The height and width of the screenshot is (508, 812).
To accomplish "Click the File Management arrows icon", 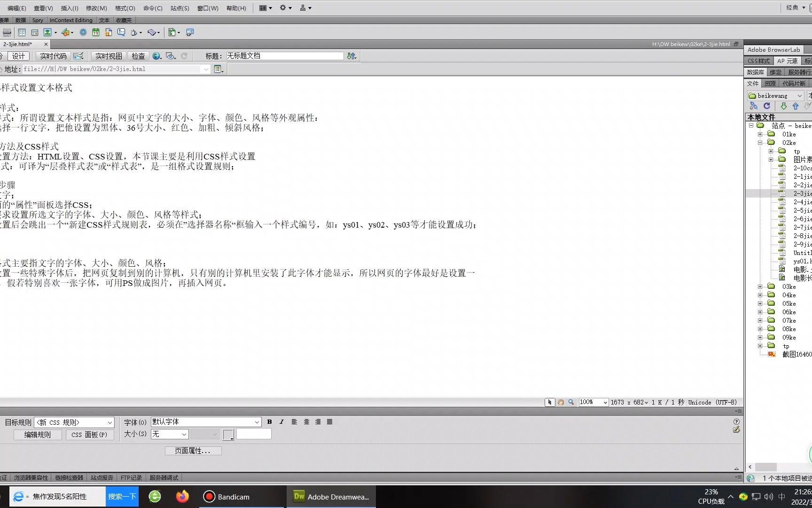I will [x=351, y=56].
